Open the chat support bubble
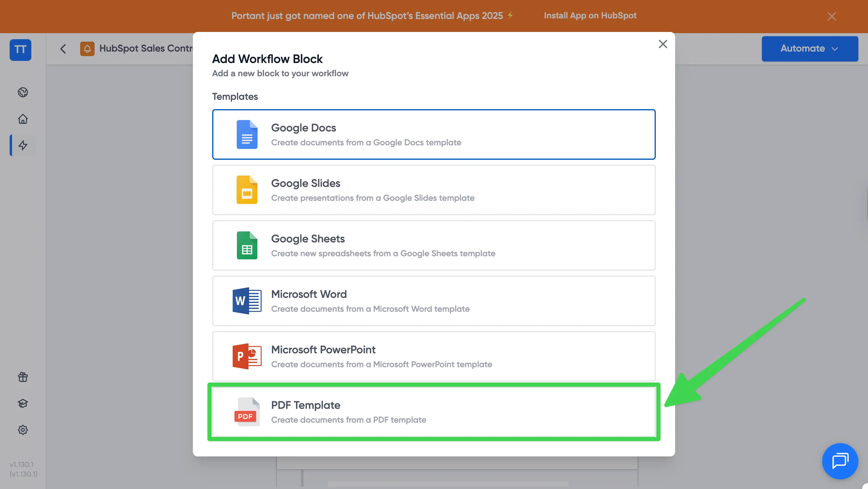 coord(840,461)
